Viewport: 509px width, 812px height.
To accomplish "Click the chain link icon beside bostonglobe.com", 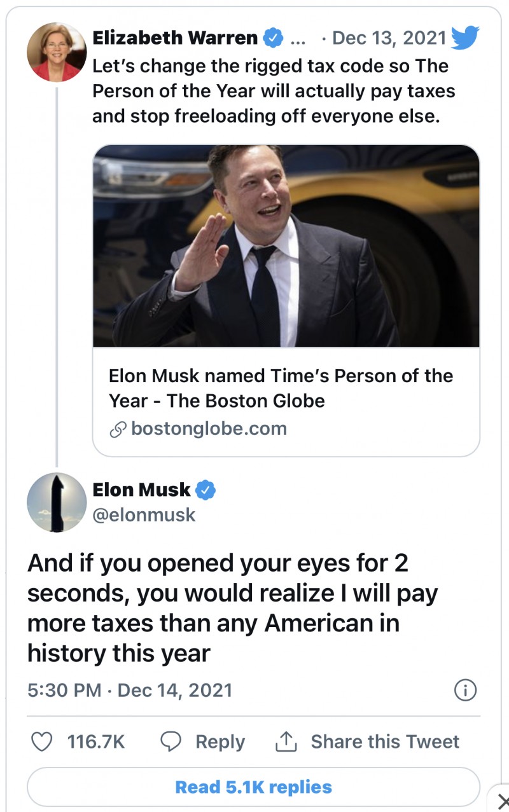I will click(x=118, y=429).
